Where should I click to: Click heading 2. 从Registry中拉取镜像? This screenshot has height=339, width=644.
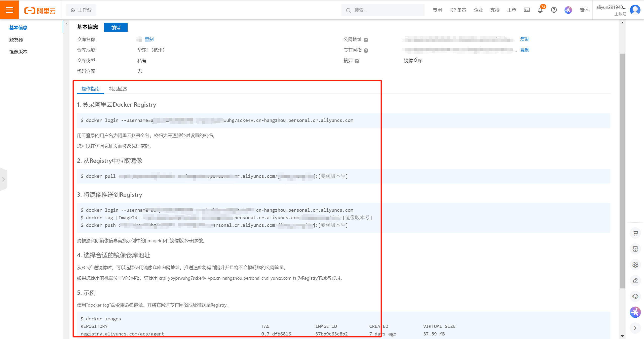click(109, 161)
